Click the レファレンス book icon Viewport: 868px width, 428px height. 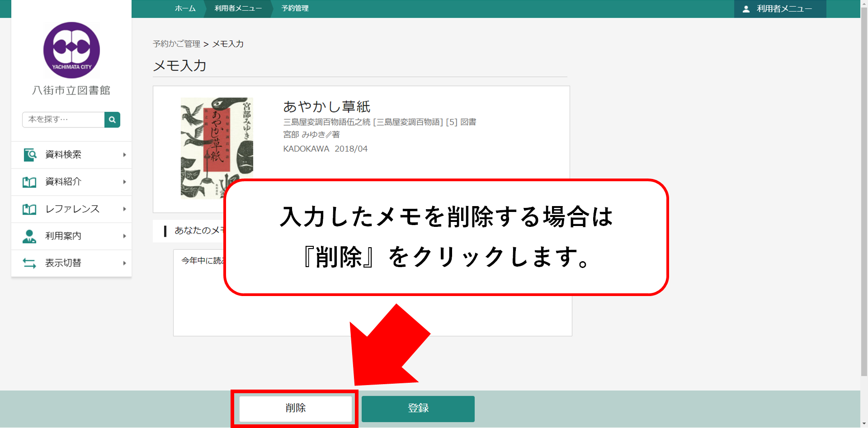click(29, 209)
